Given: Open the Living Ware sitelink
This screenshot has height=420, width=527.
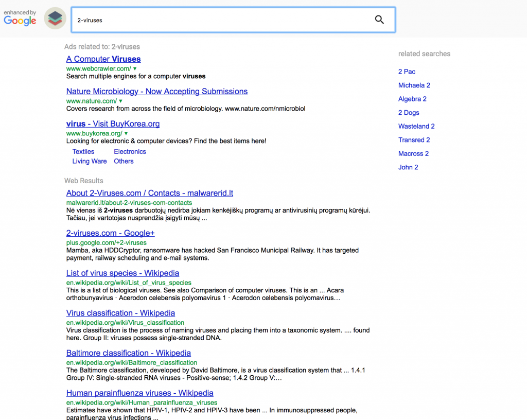Looking at the screenshot, I should (x=90, y=161).
